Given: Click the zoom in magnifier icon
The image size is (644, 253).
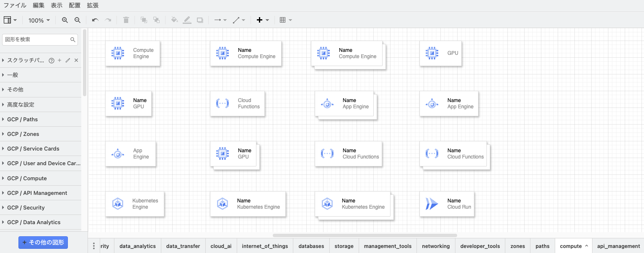Looking at the screenshot, I should tap(65, 20).
